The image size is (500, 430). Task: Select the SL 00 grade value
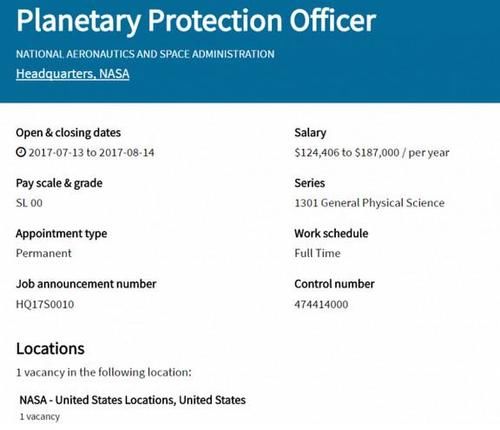coord(29,203)
